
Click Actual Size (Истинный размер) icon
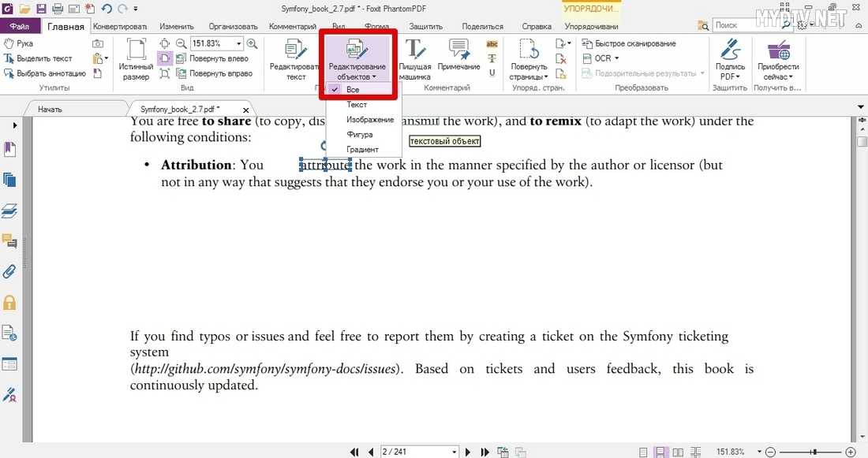(x=136, y=59)
